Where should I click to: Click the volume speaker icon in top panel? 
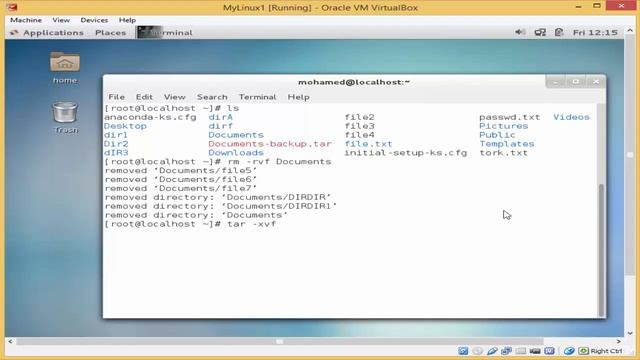coord(520,32)
